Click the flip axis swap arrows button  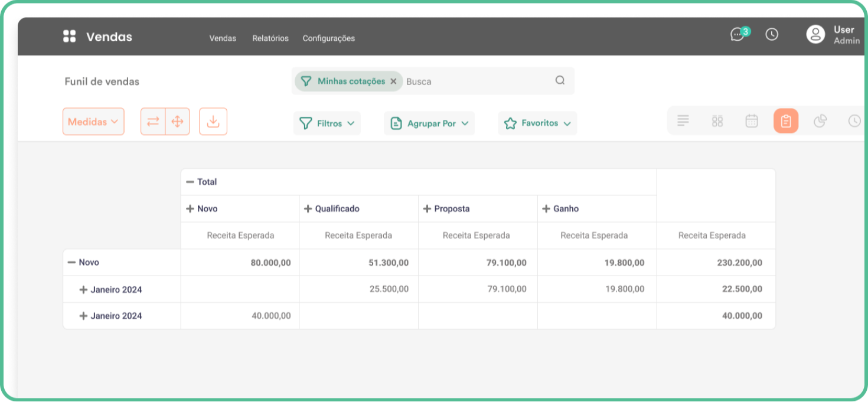pos(153,122)
